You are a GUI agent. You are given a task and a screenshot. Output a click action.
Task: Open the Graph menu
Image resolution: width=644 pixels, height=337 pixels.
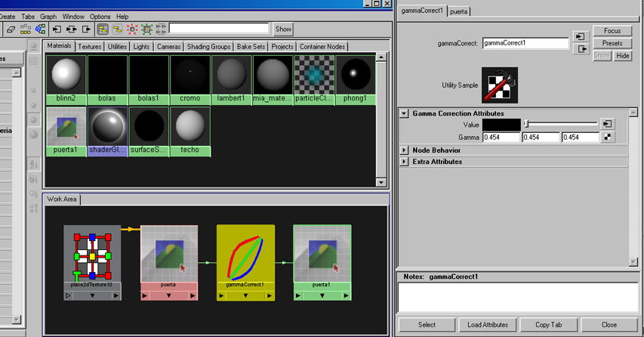[48, 17]
